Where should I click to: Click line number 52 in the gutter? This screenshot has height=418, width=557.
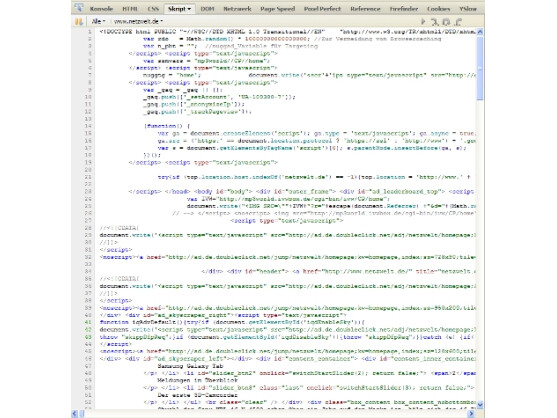coord(88,402)
